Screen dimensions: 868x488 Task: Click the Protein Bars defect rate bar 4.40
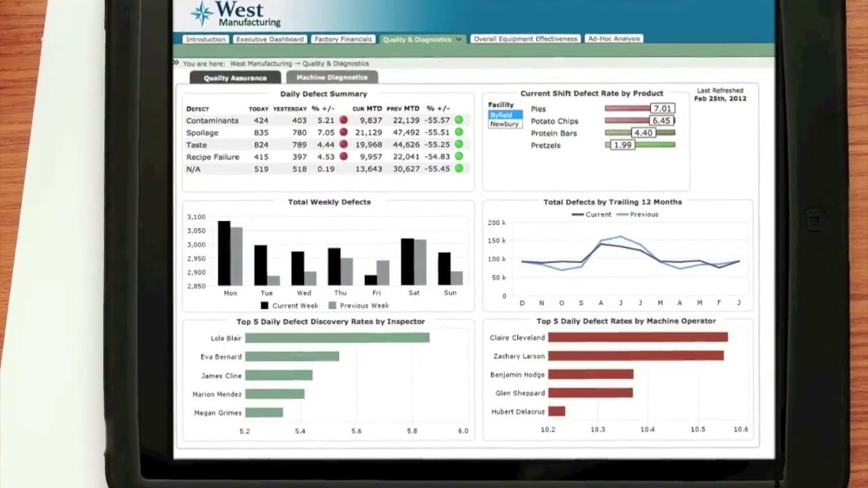pyautogui.click(x=640, y=133)
